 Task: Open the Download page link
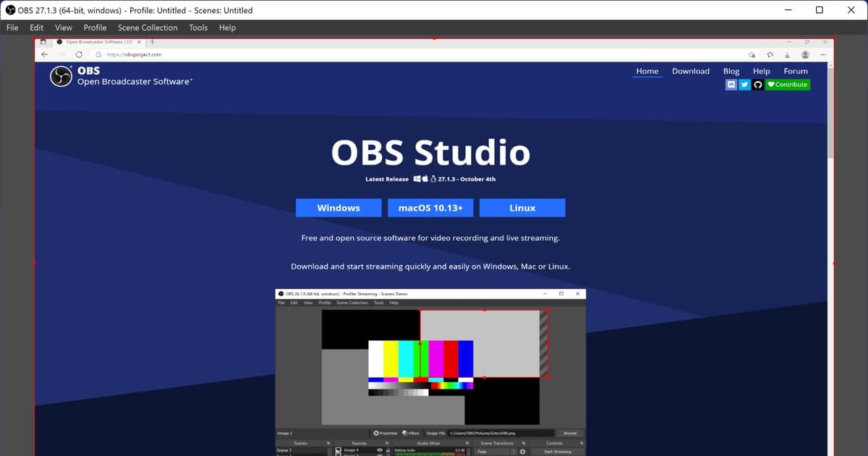coord(691,71)
